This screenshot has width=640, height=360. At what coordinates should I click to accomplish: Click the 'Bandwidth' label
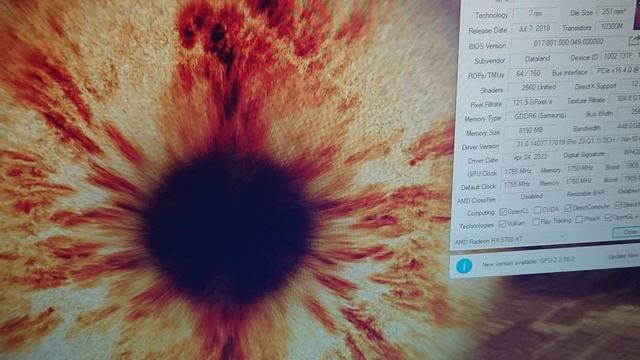pos(586,129)
